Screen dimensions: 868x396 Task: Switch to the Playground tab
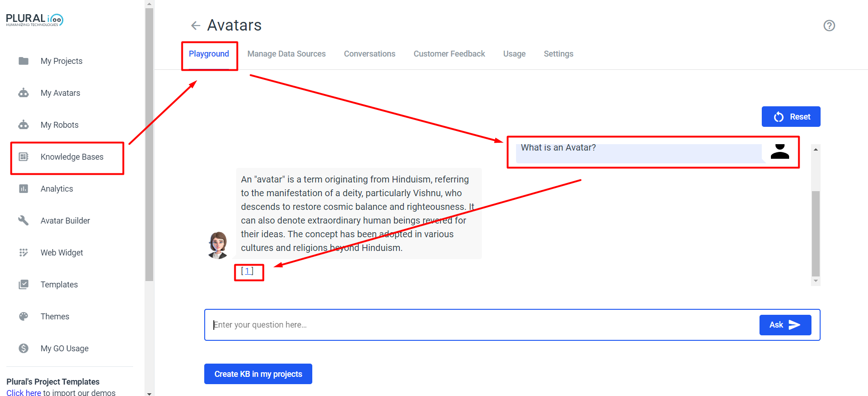[x=209, y=54]
